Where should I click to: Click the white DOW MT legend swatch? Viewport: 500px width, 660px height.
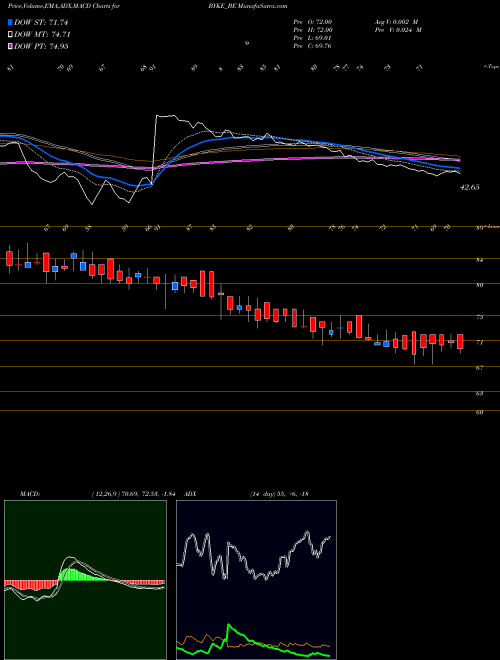pos(10,35)
